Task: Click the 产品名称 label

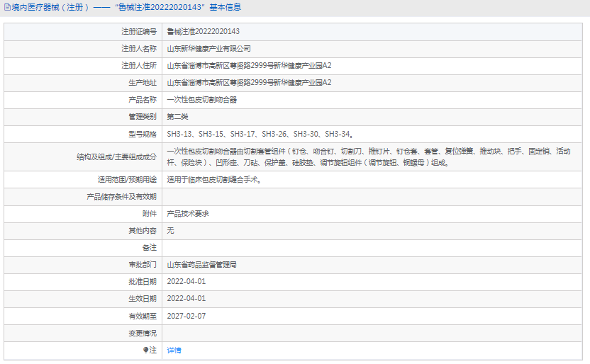Action: coord(143,100)
